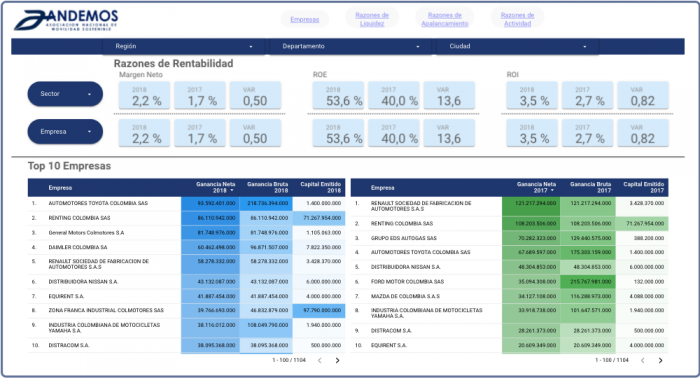The height and width of the screenshot is (378, 700).
Task: Select dark green Ford Motor Ganancia Bruta cell
Action: pyautogui.click(x=588, y=282)
